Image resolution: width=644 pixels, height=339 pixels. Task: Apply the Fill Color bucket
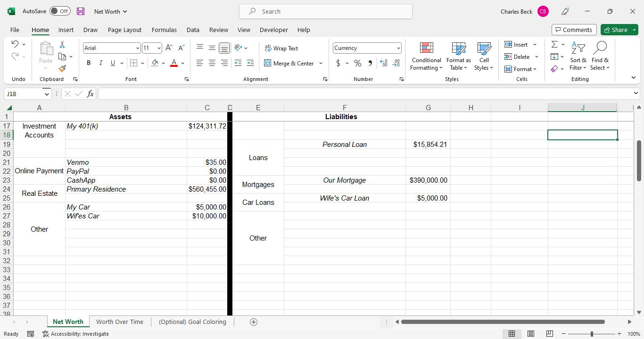click(155, 63)
